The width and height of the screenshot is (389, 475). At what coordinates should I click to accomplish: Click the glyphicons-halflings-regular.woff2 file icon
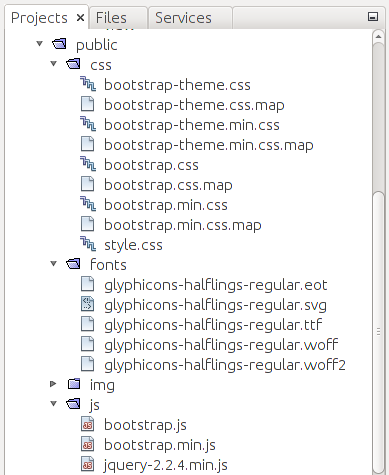88,364
